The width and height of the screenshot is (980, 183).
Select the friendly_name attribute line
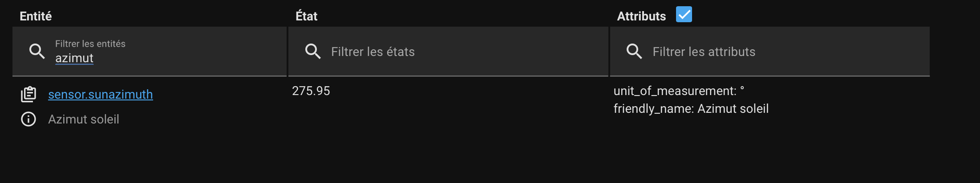[x=691, y=109]
